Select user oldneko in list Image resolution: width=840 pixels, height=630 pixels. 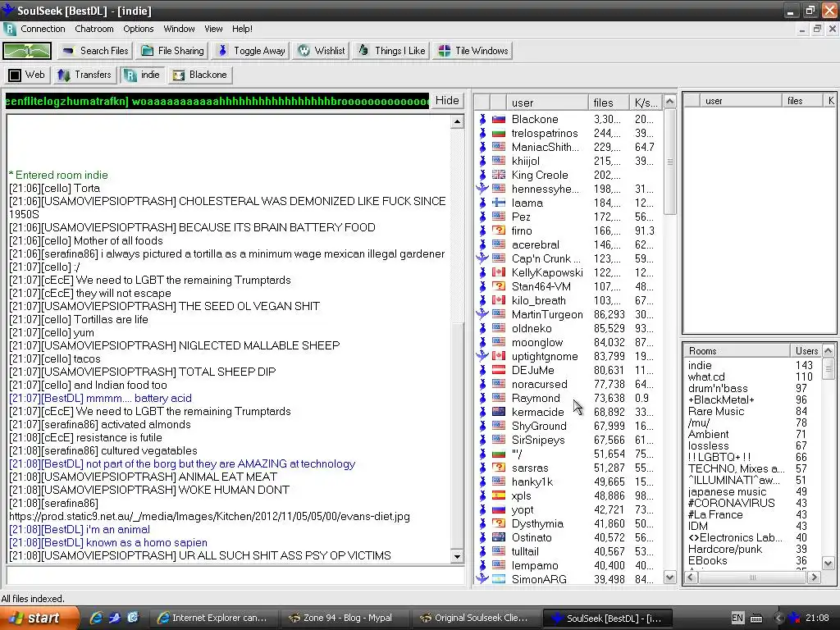(532, 328)
